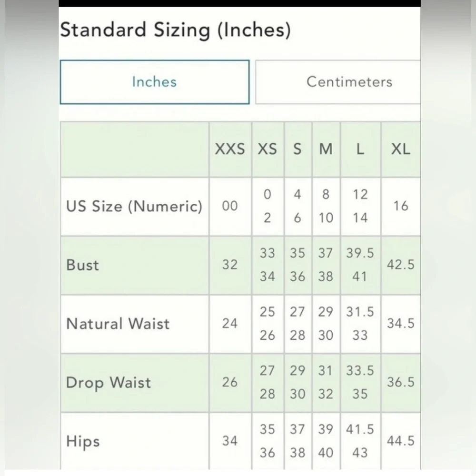Click the XL bust value 42.5
This screenshot has width=476, height=476.
pos(400,265)
